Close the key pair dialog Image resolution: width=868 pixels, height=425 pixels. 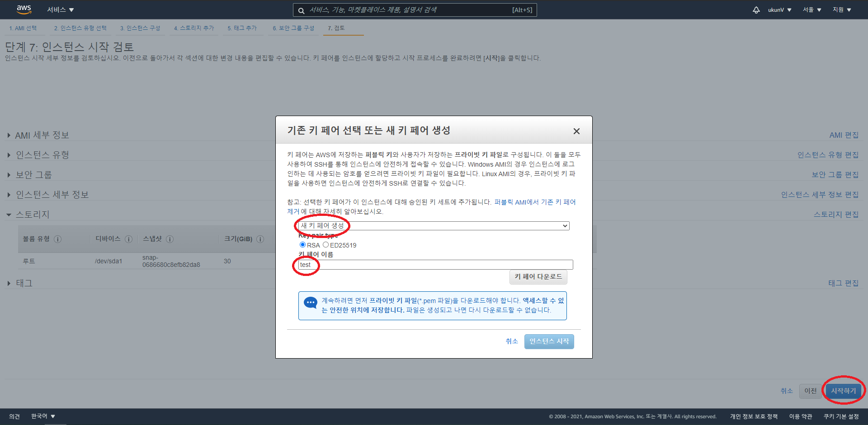click(x=576, y=131)
